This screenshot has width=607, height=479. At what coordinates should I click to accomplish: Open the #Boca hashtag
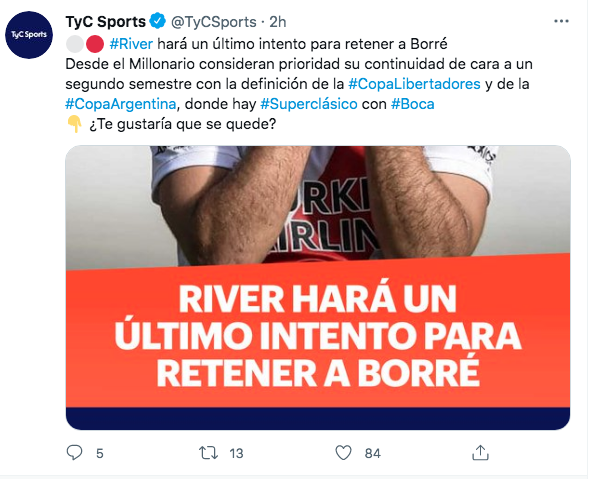click(413, 104)
